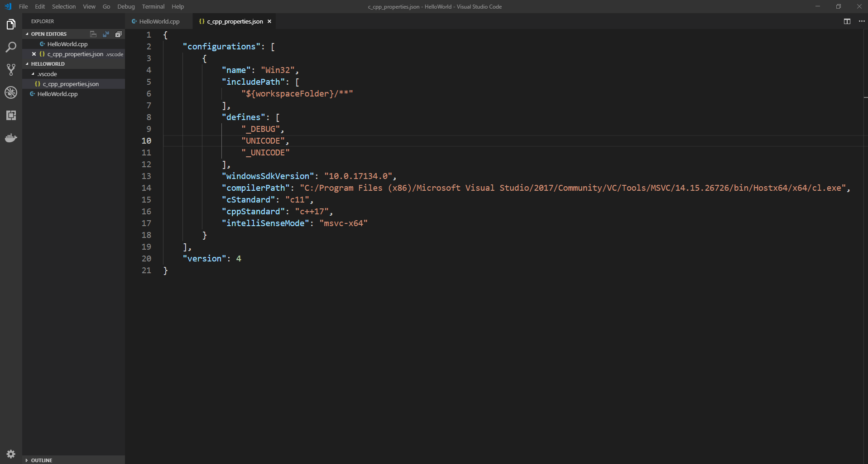Close the c_cpp_properties.json tab
The width and height of the screenshot is (868, 464).
point(269,21)
